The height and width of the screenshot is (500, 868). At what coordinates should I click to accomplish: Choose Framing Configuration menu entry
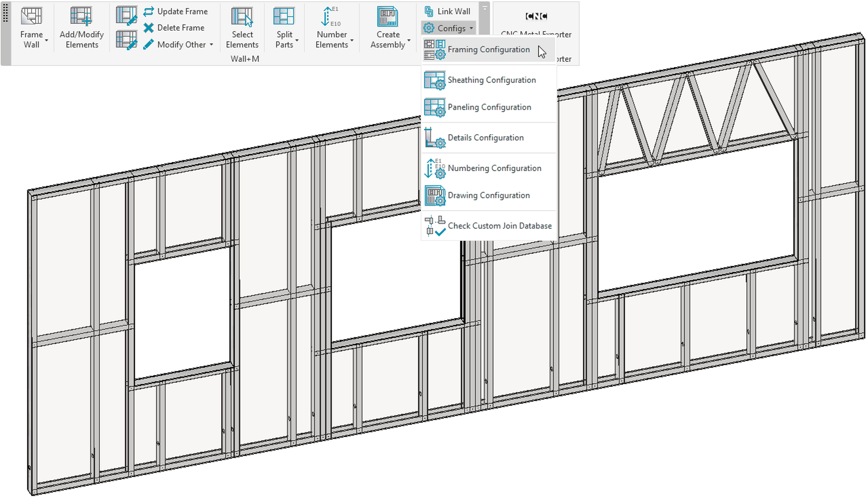click(x=488, y=50)
